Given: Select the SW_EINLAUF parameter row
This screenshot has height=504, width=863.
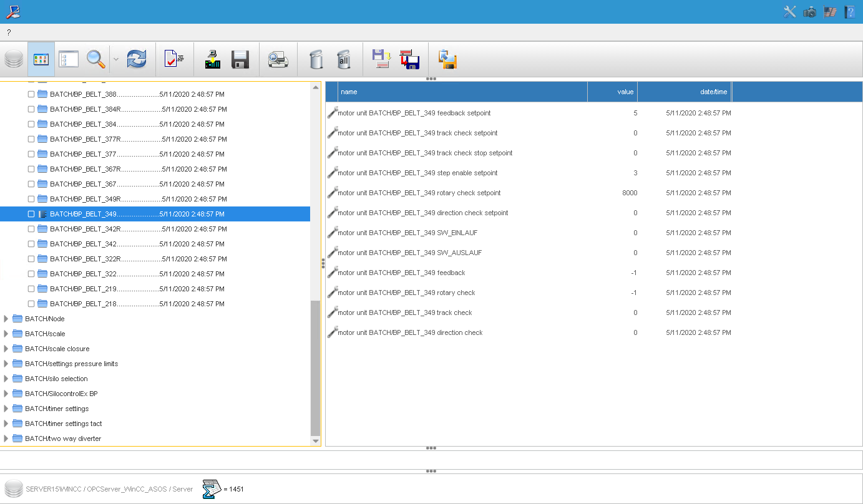Looking at the screenshot, I should (529, 233).
